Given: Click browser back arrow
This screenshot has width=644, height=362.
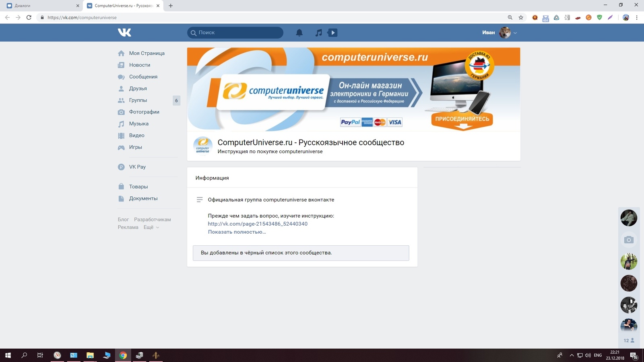Looking at the screenshot, I should click(x=7, y=17).
